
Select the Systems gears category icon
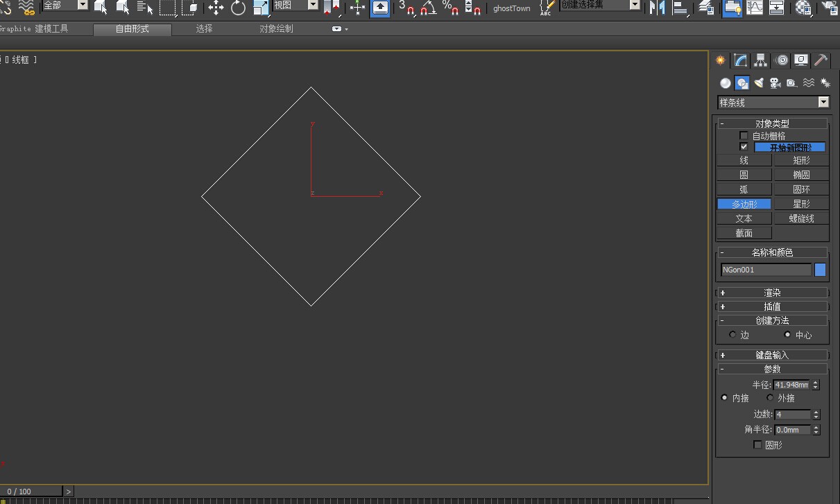pos(825,83)
